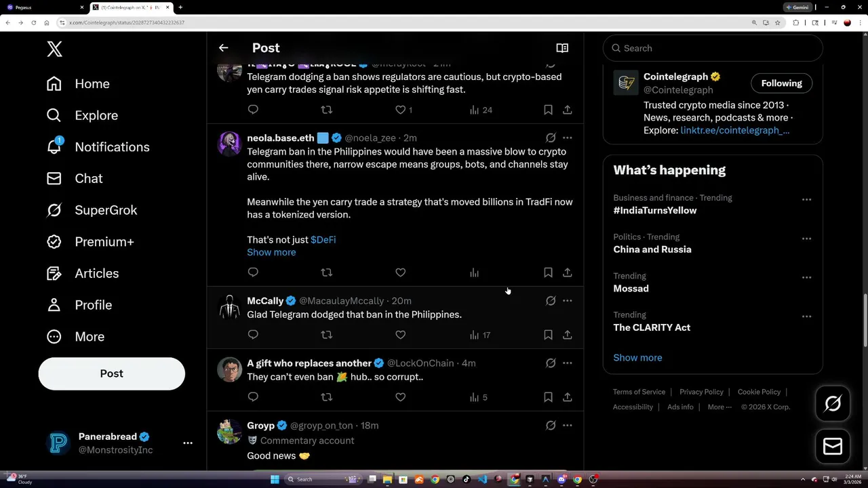Open more options on LockOnChain post
The height and width of the screenshot is (488, 868).
[x=567, y=363]
